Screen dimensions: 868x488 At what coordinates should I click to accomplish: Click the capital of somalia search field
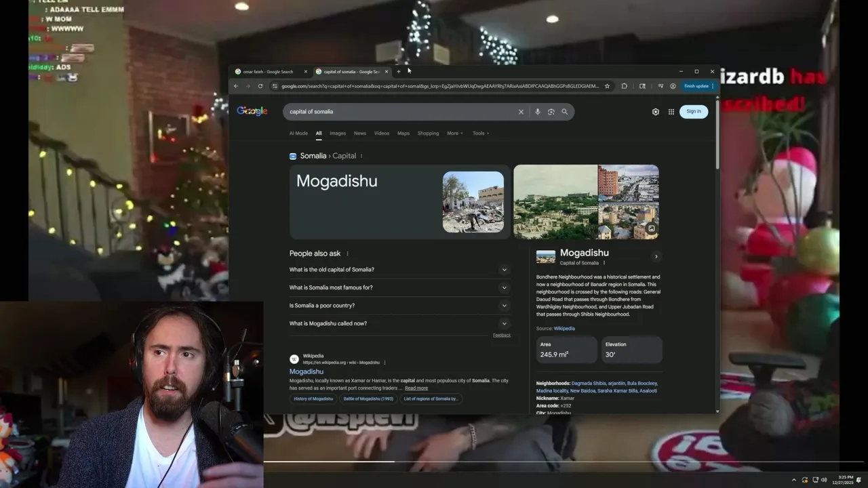400,112
